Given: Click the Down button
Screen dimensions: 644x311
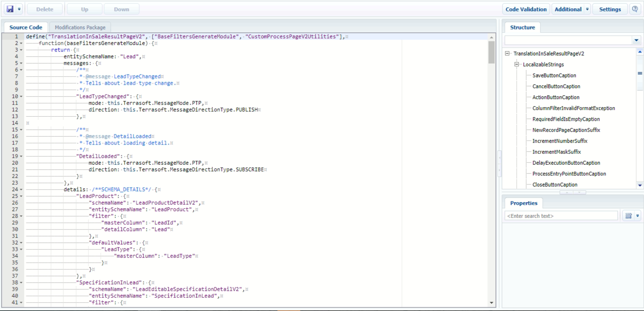Looking at the screenshot, I should [x=121, y=9].
